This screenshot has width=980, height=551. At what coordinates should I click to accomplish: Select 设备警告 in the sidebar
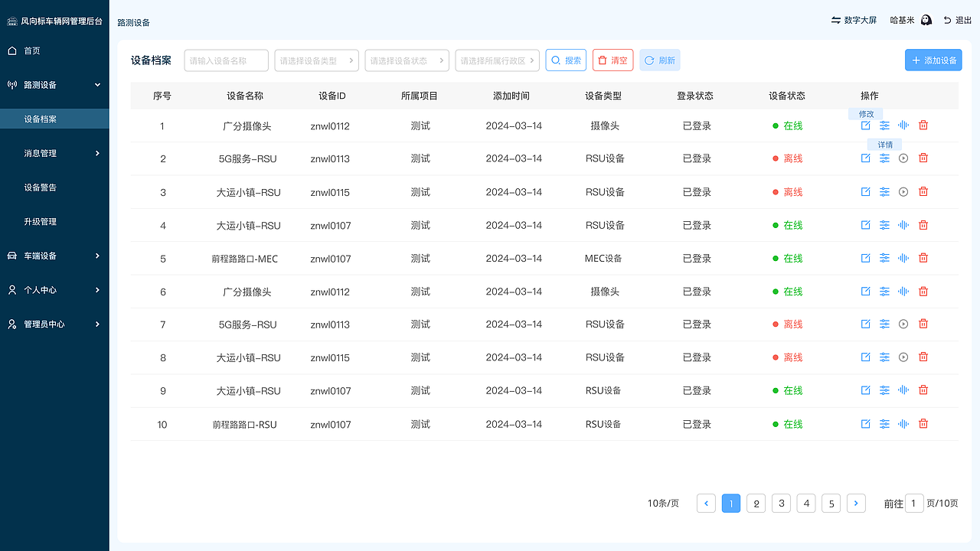(54, 187)
